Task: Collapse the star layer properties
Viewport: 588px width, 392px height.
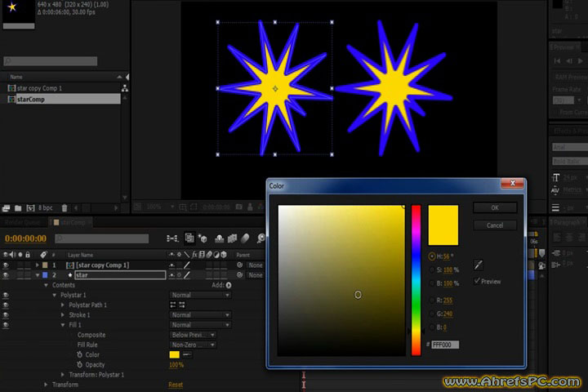Action: click(x=37, y=275)
